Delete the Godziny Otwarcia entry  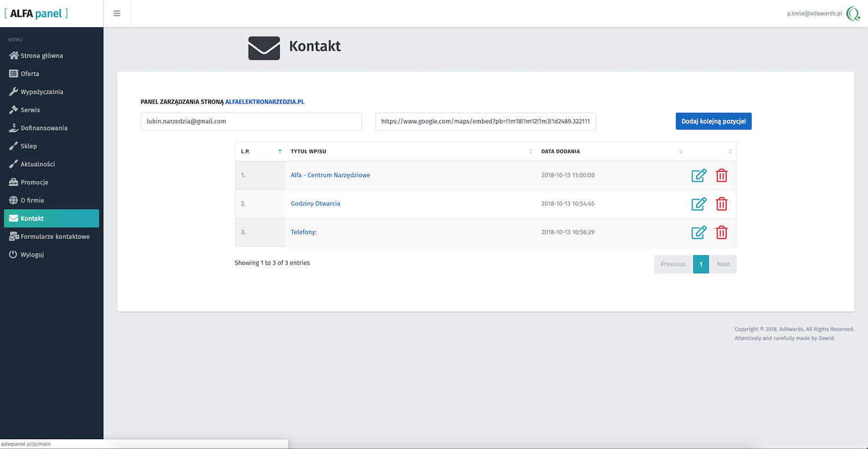(x=722, y=204)
